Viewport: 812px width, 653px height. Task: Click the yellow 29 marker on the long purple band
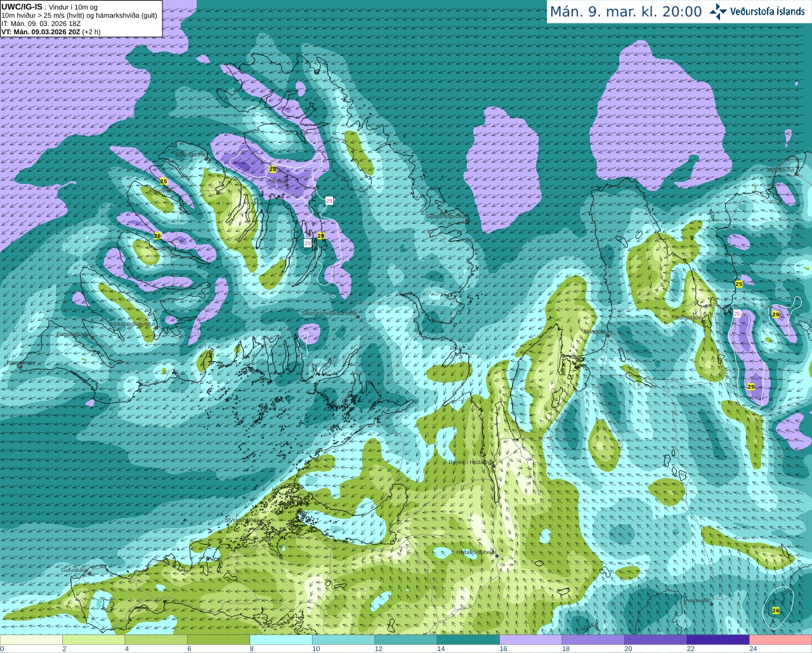point(751,387)
